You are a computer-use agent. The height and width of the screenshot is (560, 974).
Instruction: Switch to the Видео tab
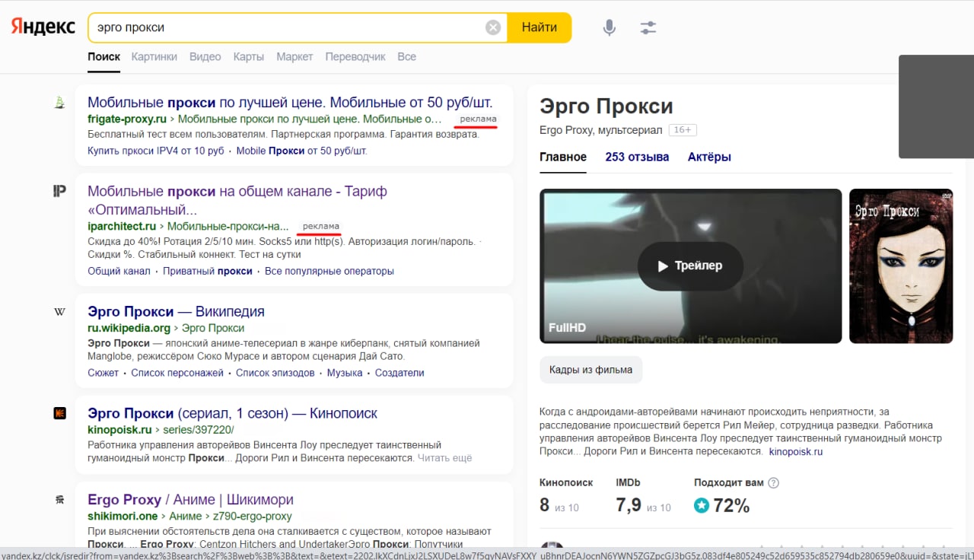(205, 56)
